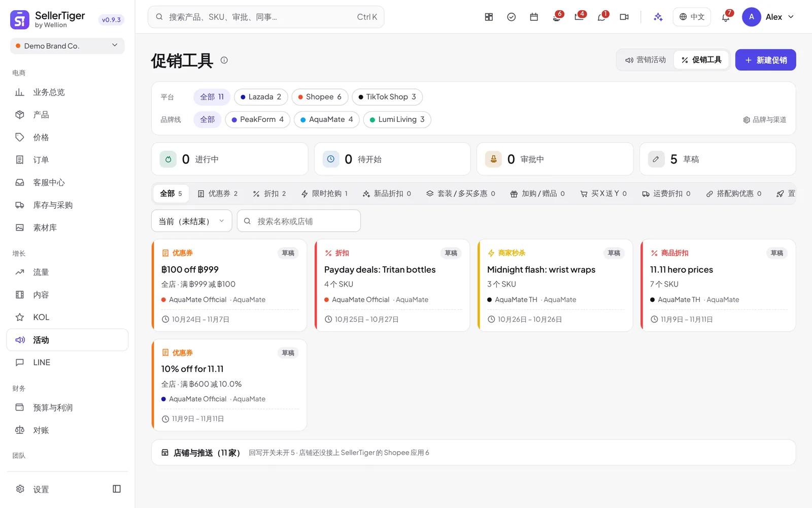This screenshot has height=508, width=812.
Task: Click the 搜索名称或店铺 search field
Action: coord(299,221)
